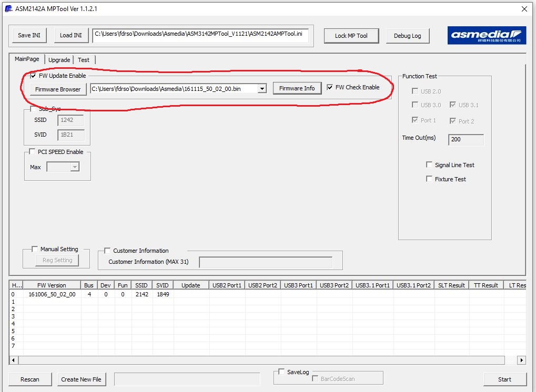
Task: Click the USB3 Port1 column header
Action: [x=299, y=285]
